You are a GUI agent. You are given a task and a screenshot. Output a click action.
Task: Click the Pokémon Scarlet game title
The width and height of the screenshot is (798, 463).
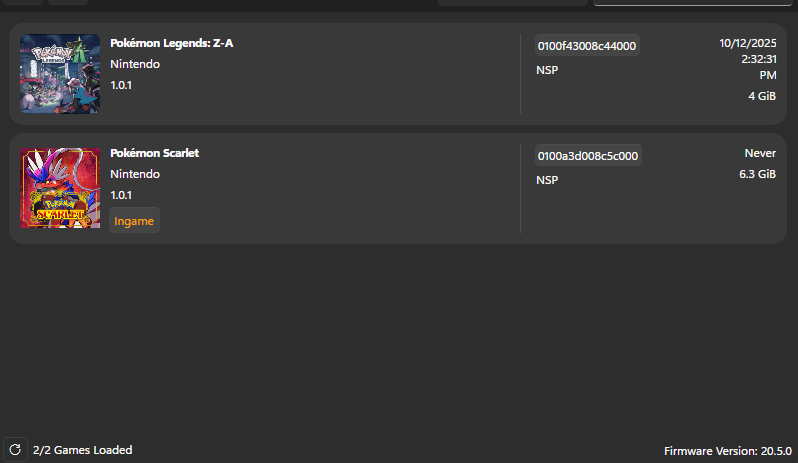(x=154, y=153)
